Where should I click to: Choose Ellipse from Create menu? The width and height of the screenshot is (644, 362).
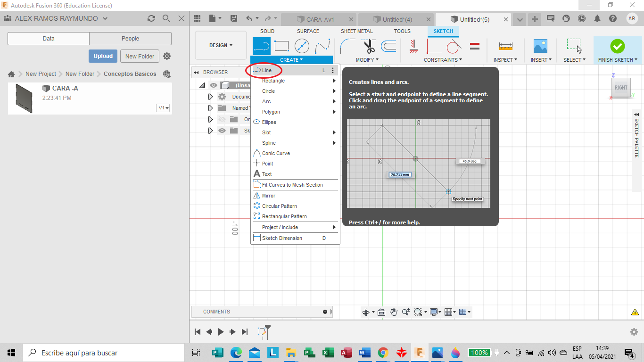click(294, 122)
